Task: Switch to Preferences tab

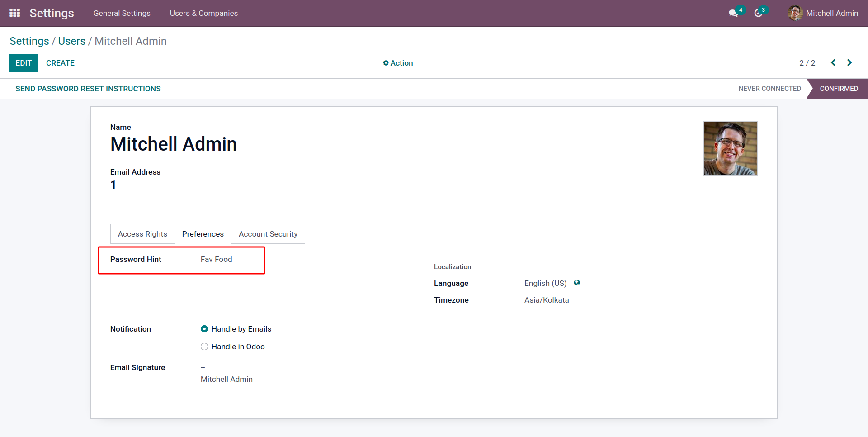Action: click(203, 234)
